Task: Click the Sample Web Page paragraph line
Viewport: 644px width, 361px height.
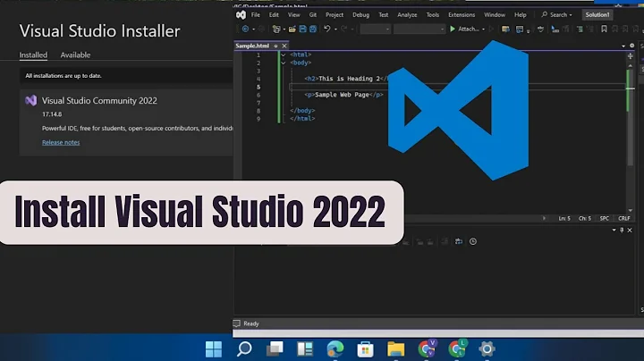Action: [x=343, y=95]
